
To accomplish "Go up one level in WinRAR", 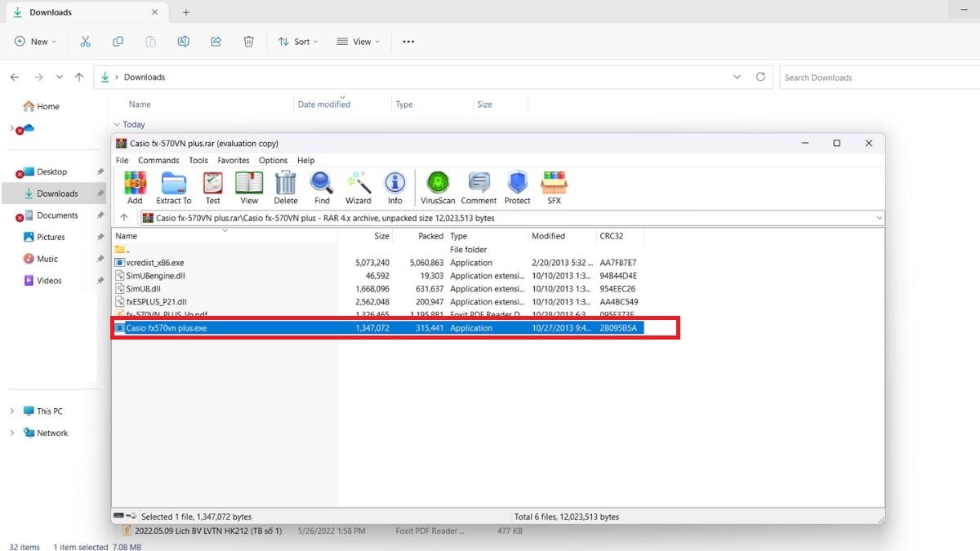I will pyautogui.click(x=124, y=218).
